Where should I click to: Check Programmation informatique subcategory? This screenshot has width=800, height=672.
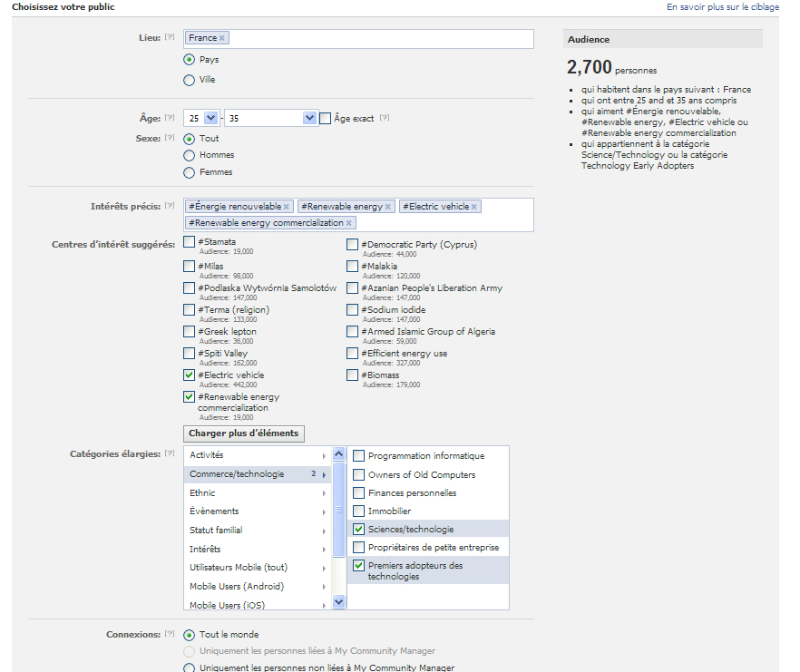(359, 455)
